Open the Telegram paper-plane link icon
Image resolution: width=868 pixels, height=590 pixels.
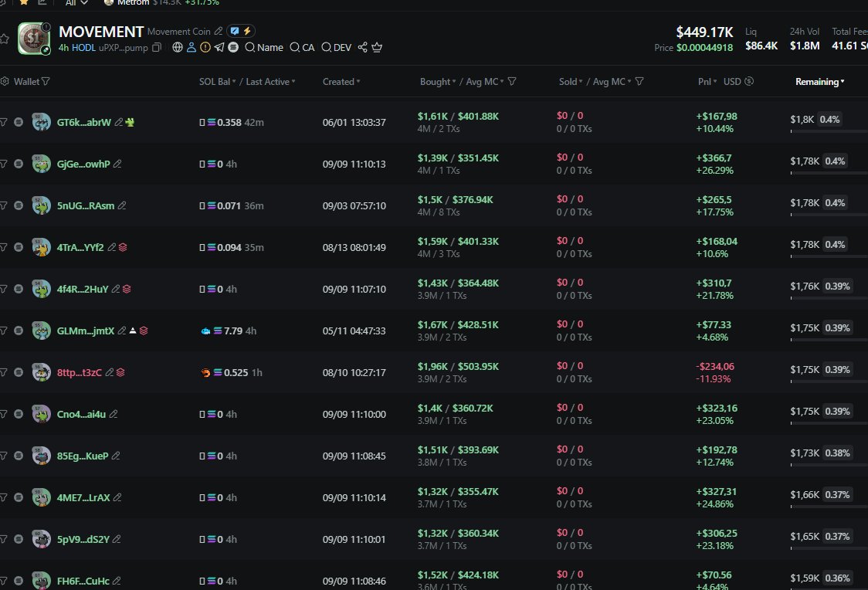[x=219, y=47]
